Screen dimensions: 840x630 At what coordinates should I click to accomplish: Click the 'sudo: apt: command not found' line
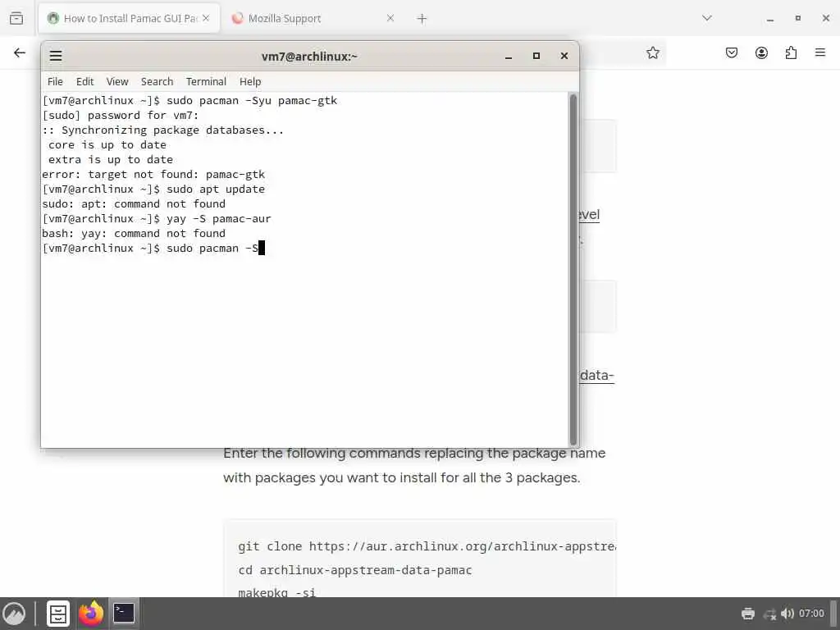134,203
